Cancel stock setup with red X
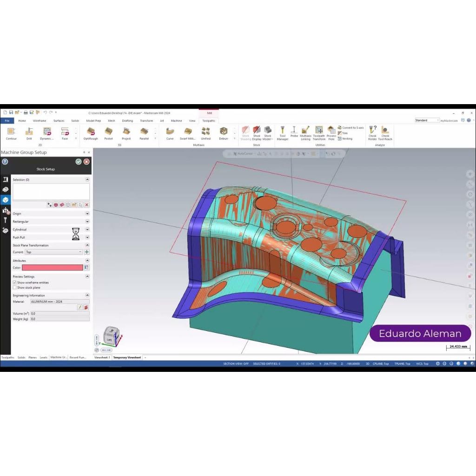 pos(86,162)
